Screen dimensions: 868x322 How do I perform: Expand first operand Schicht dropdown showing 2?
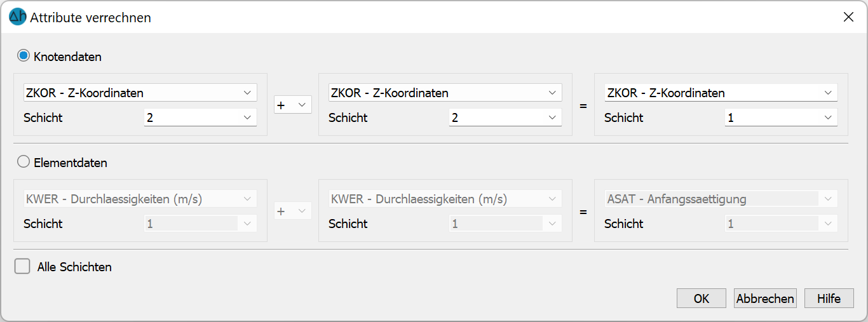click(x=200, y=117)
